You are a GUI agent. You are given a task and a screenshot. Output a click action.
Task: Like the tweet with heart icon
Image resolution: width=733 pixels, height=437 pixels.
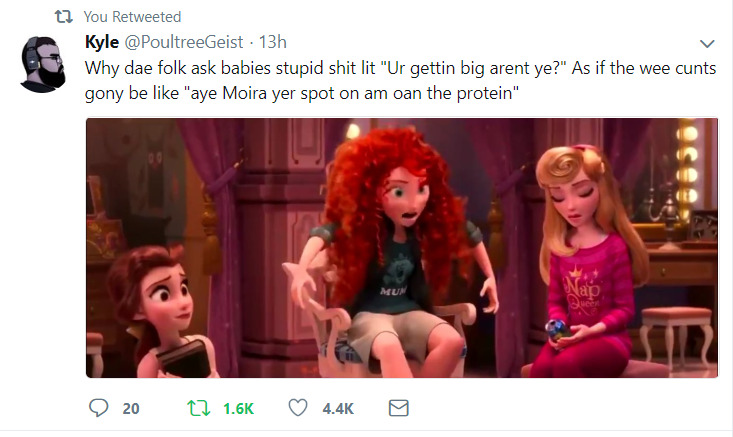point(298,408)
